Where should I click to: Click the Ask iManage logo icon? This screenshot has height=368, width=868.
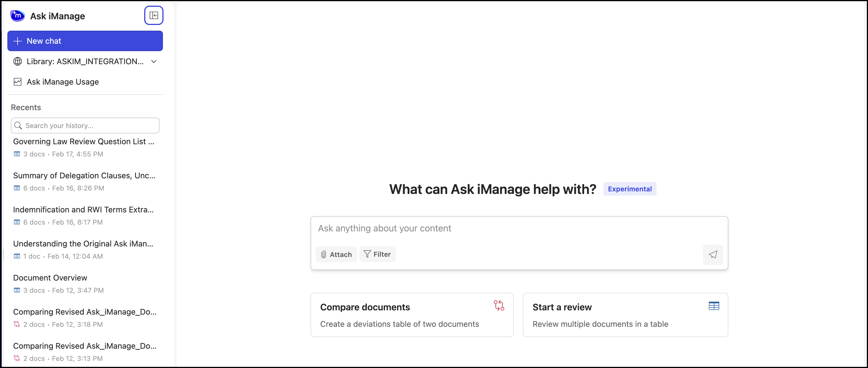pyautogui.click(x=18, y=16)
